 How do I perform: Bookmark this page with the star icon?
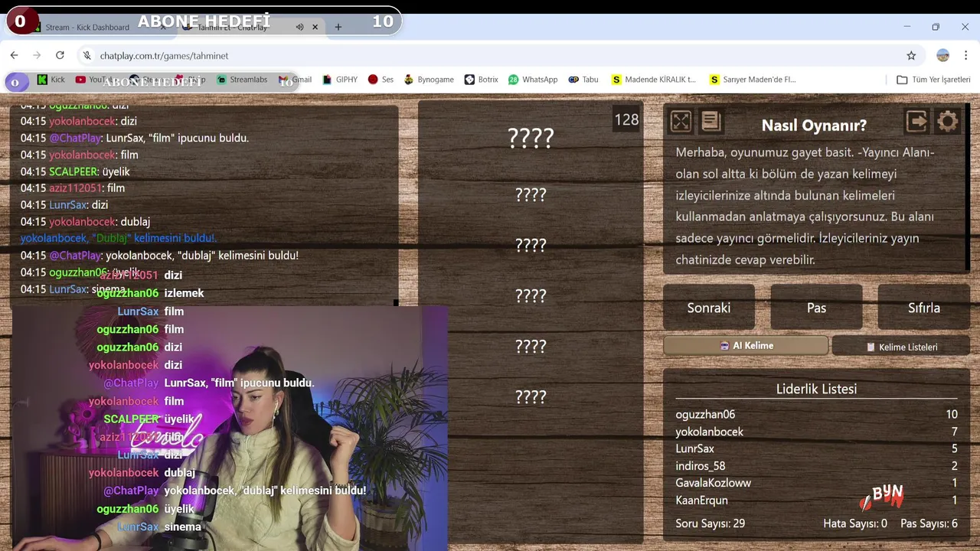(x=911, y=55)
